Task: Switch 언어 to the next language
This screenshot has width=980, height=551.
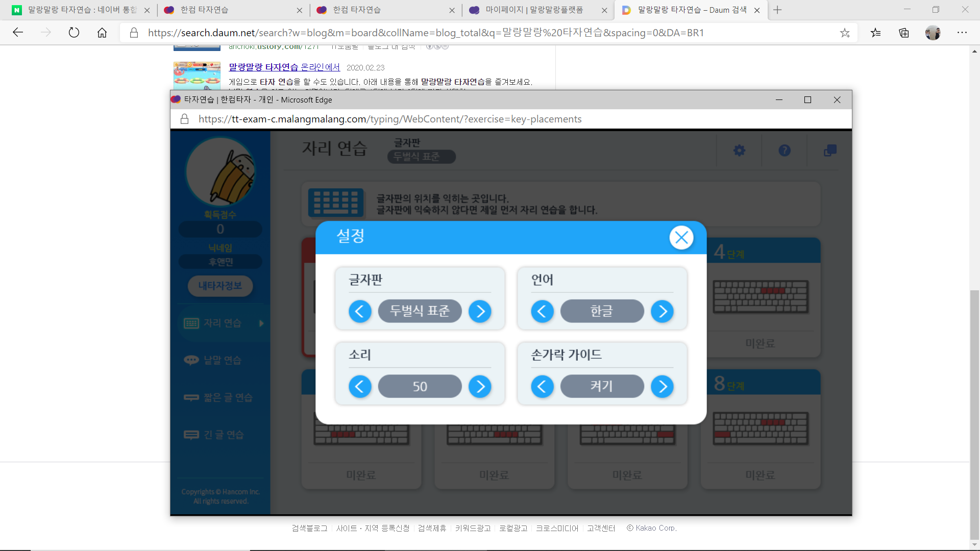Action: coord(662,311)
